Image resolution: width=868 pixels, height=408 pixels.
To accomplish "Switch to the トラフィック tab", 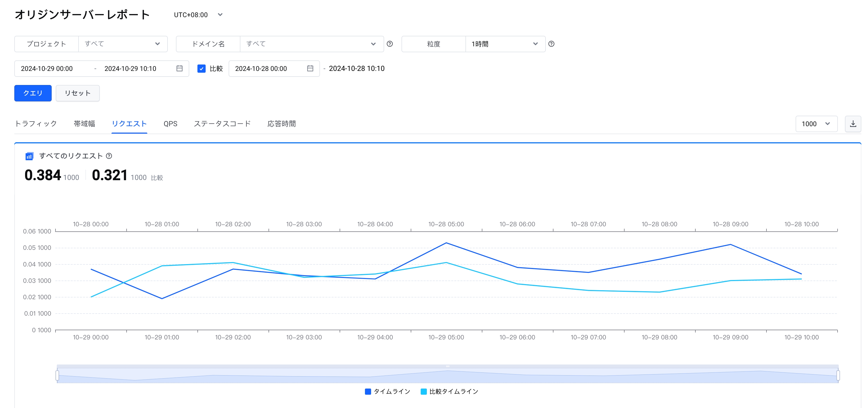I will pos(36,124).
